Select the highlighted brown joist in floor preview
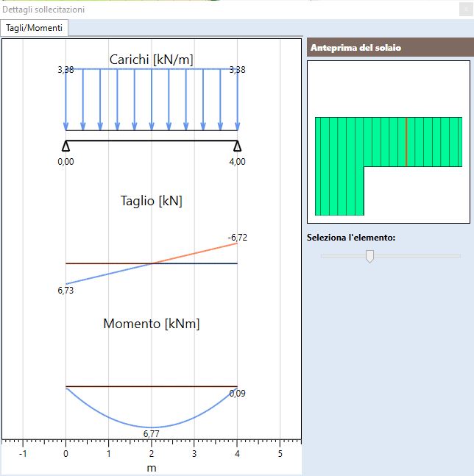 pyautogui.click(x=406, y=142)
